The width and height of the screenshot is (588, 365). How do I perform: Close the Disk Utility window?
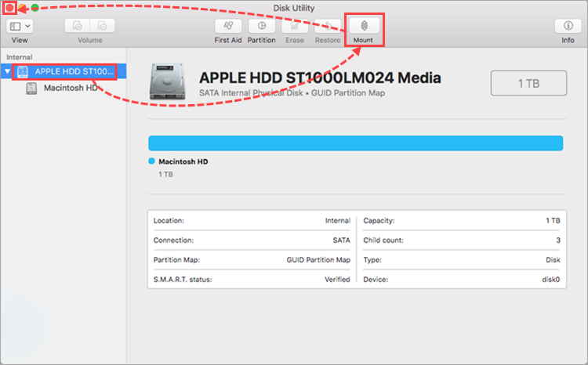9,8
